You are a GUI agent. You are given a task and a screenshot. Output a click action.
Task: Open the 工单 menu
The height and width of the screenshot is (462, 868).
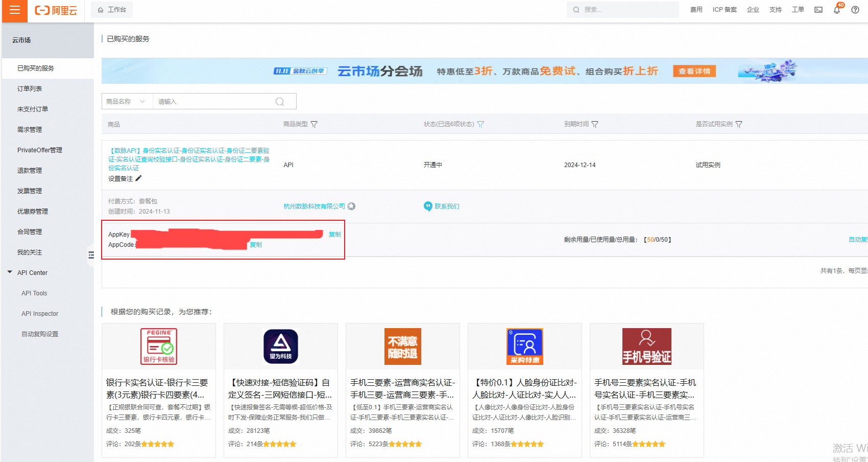point(798,10)
